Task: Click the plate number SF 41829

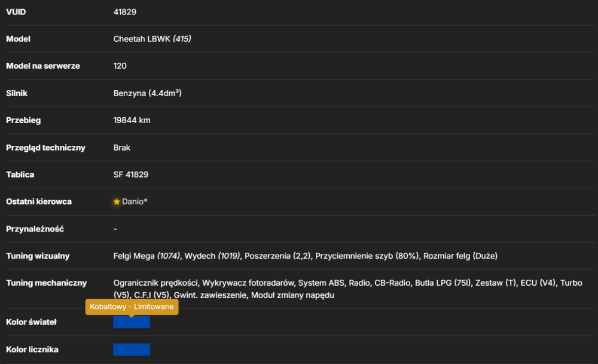Action: (131, 175)
